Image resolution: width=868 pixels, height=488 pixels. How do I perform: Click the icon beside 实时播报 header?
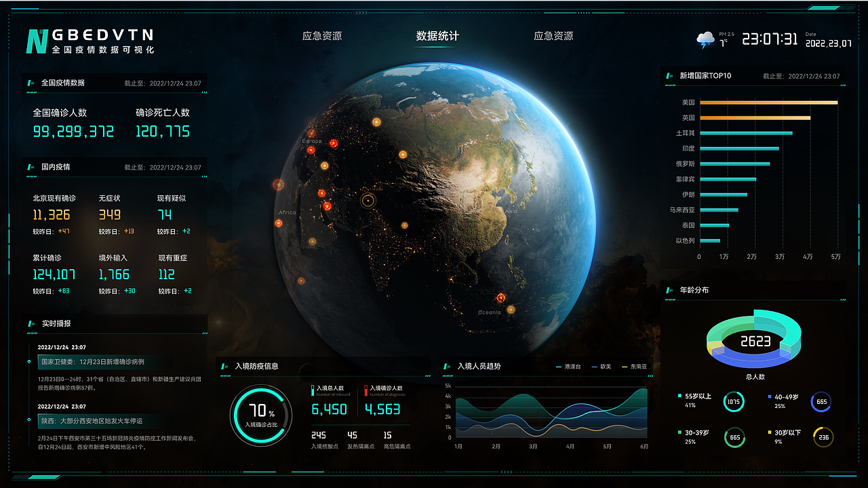[x=31, y=324]
